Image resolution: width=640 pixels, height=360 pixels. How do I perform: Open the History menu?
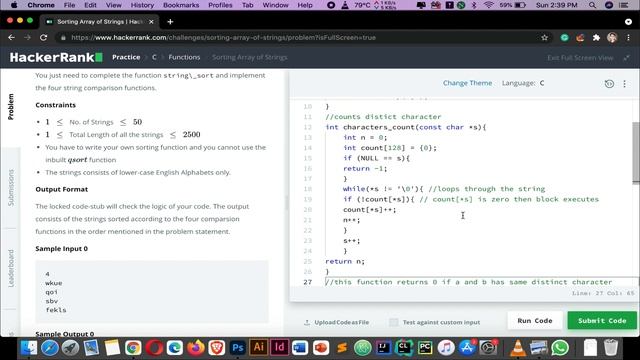coord(142,5)
